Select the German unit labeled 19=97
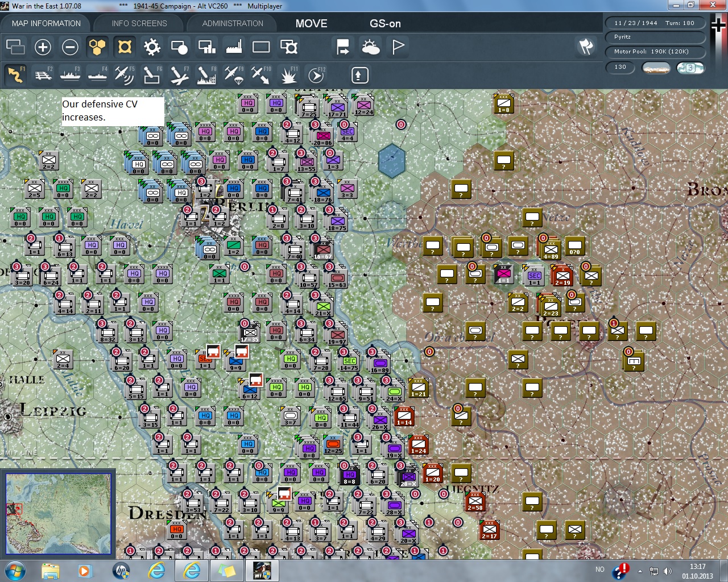Viewport: 728px width, 582px height. pos(337,334)
